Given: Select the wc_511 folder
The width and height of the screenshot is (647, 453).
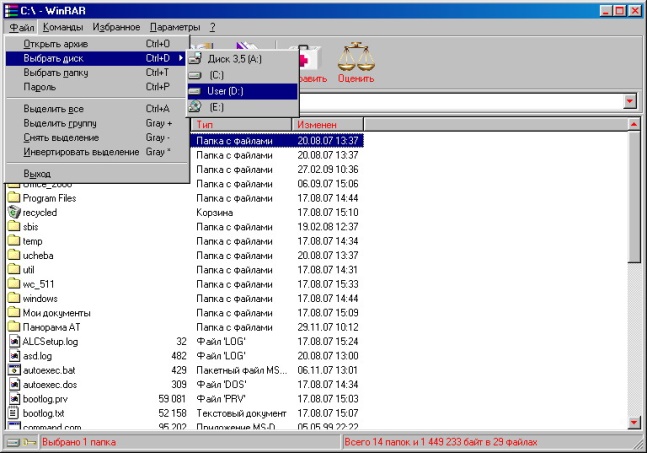Looking at the screenshot, I should 38,284.
